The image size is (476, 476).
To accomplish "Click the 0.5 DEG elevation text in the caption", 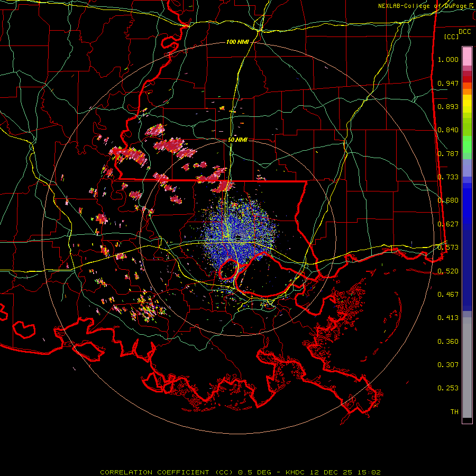I will 255,472.
